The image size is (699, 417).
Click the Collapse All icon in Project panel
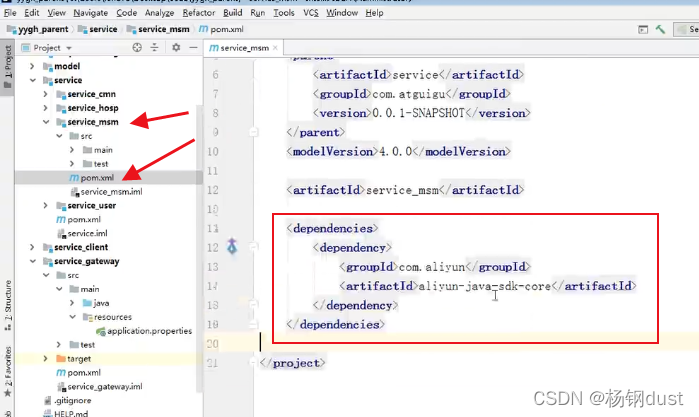tap(154, 47)
